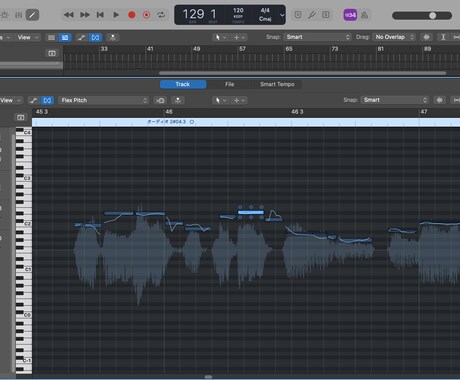Click the global tracks icon beside editor ruler
This screenshot has height=380, width=460.
pyautogui.click(x=20, y=117)
